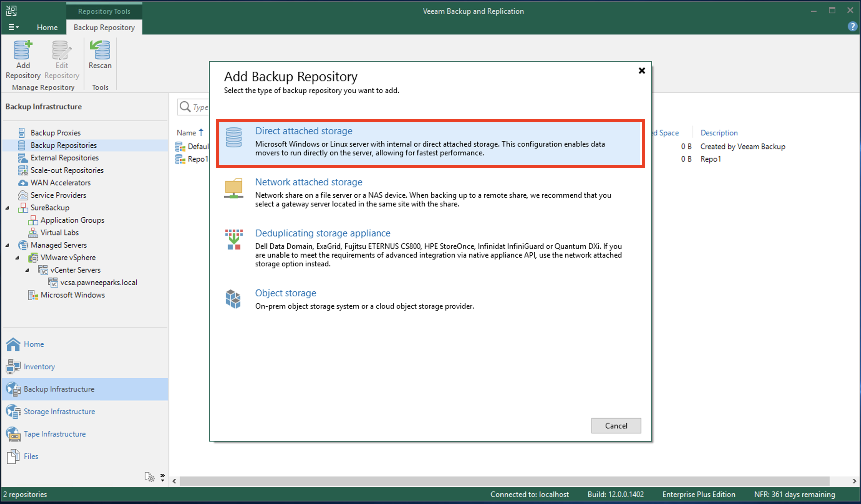This screenshot has height=504, width=861.
Task: Collapse the SureBackup tree node
Action: pos(7,208)
